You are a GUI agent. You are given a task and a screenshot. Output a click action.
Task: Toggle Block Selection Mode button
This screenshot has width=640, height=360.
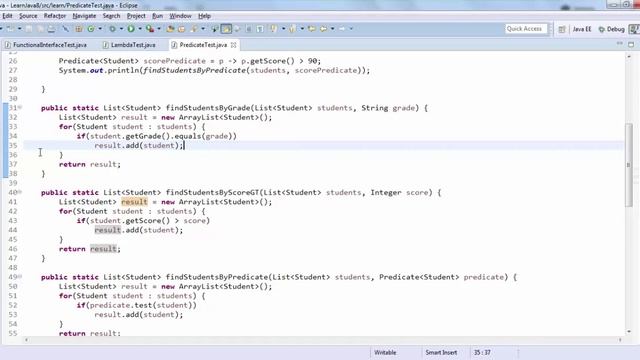pyautogui.click(x=249, y=29)
